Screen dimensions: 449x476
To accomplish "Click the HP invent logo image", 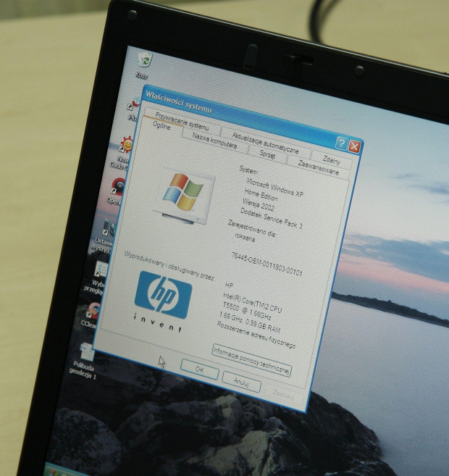I will coord(163,297).
